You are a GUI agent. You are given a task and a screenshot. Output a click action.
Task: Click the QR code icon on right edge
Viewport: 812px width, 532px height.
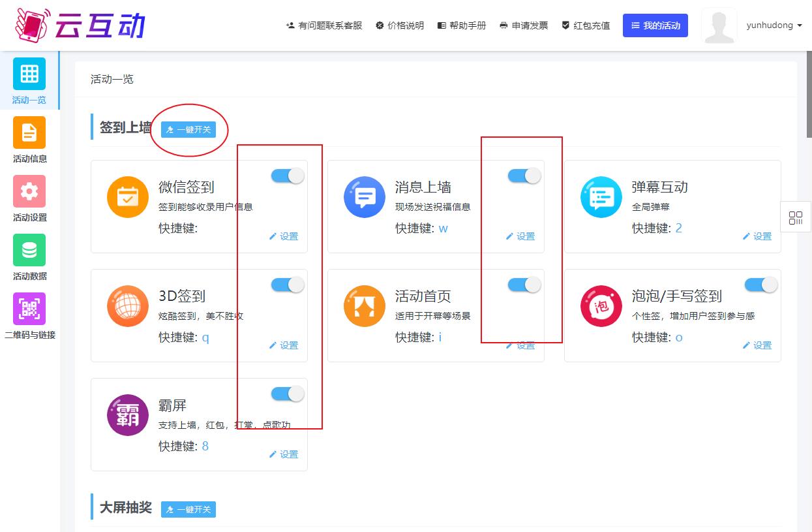[x=796, y=217]
